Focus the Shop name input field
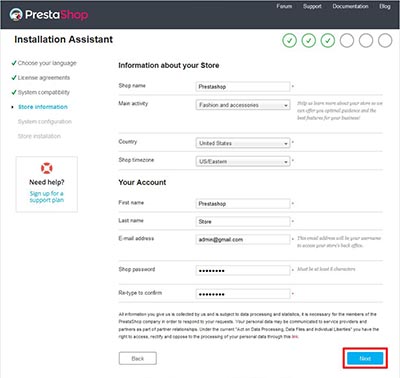400x378 pixels. pos(243,87)
